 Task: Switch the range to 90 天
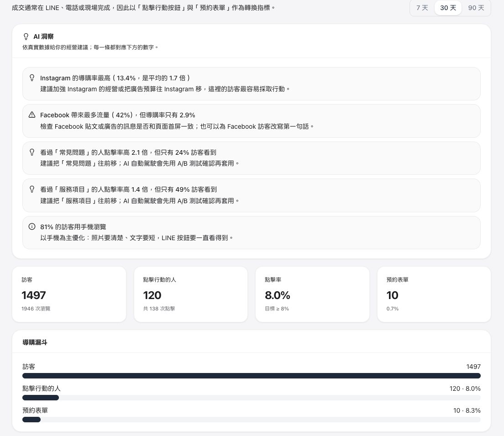pyautogui.click(x=476, y=8)
